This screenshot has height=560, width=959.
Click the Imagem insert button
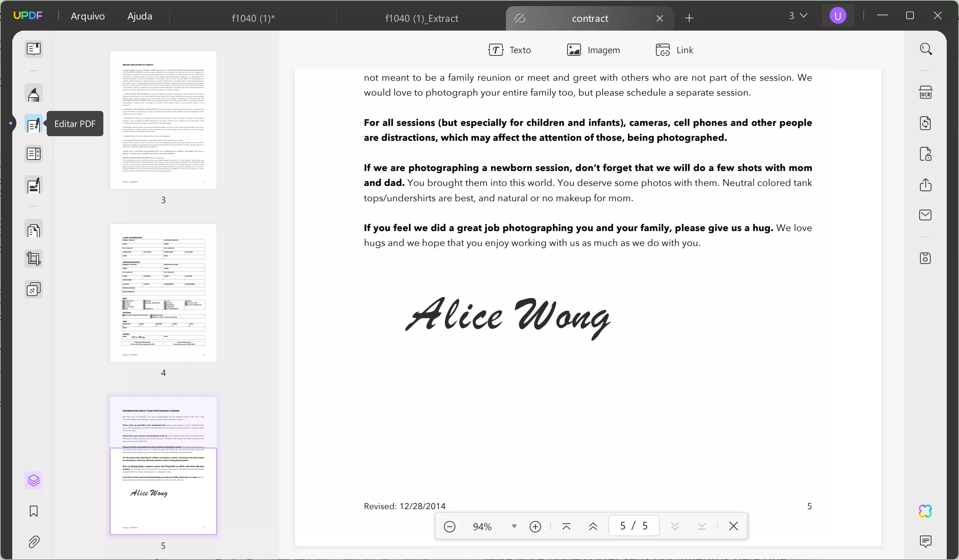click(x=593, y=50)
